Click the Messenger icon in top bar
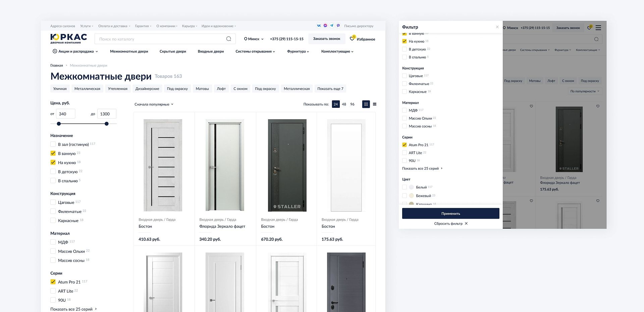Viewport: 644px width, 312px height. click(325, 26)
